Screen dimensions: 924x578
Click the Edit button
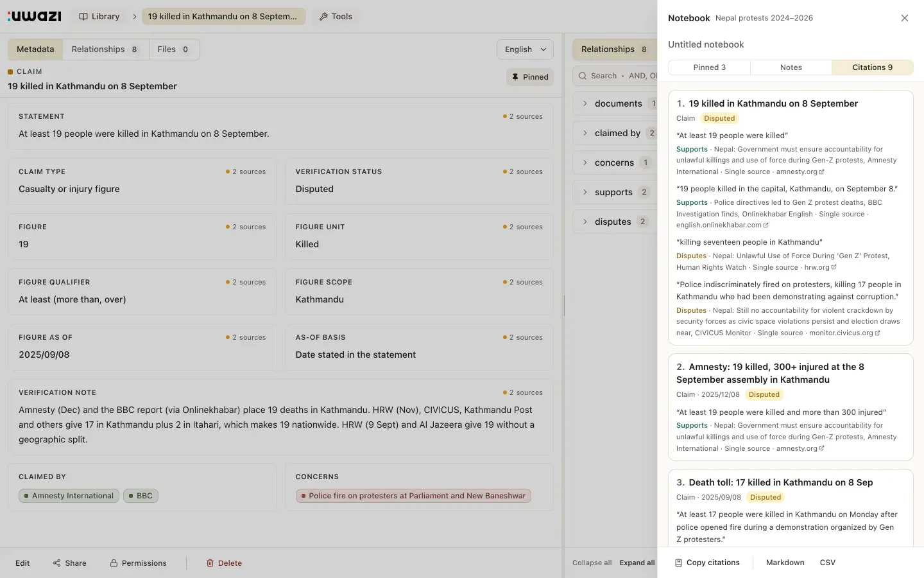coord(22,563)
